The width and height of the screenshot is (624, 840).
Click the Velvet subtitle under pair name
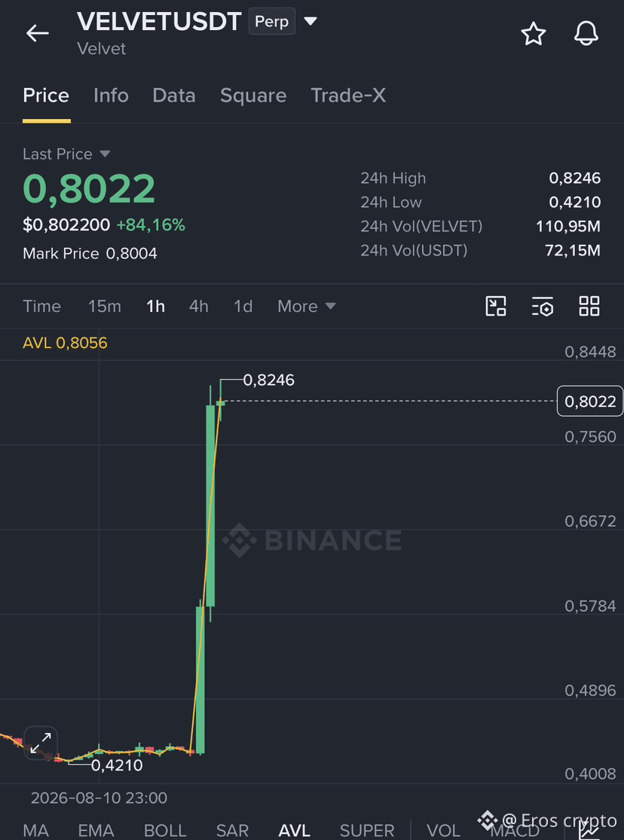[x=101, y=49]
